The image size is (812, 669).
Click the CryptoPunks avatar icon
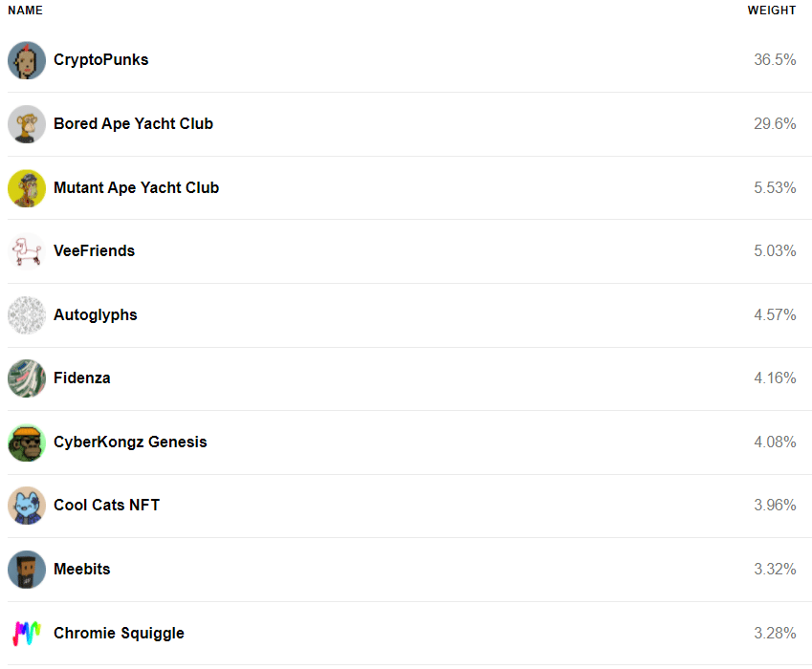coord(27,60)
